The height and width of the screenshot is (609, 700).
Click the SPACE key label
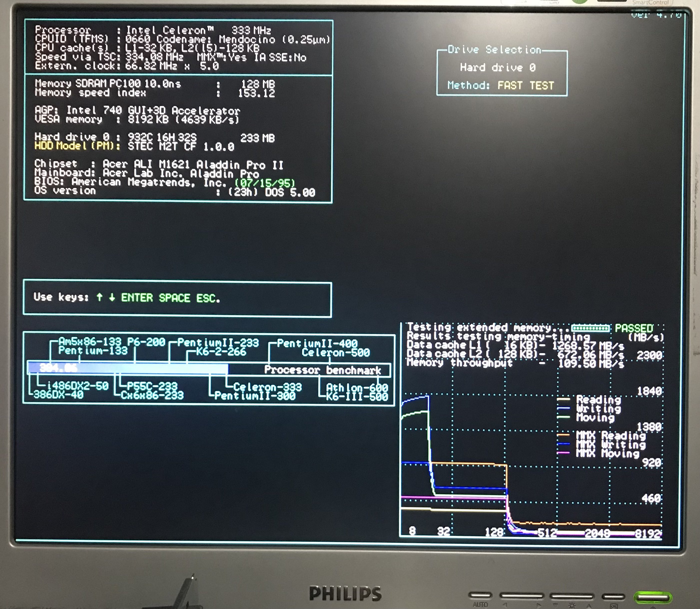[x=174, y=298]
